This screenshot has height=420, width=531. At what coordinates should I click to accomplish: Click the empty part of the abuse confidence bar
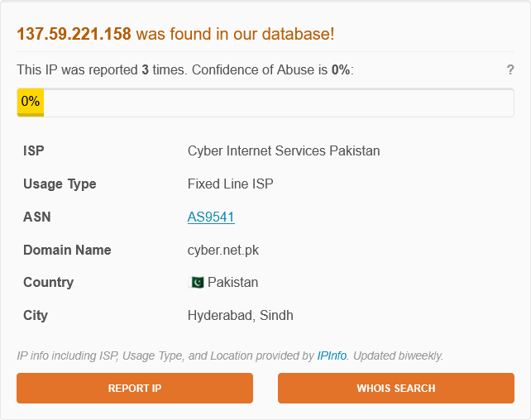click(278, 102)
